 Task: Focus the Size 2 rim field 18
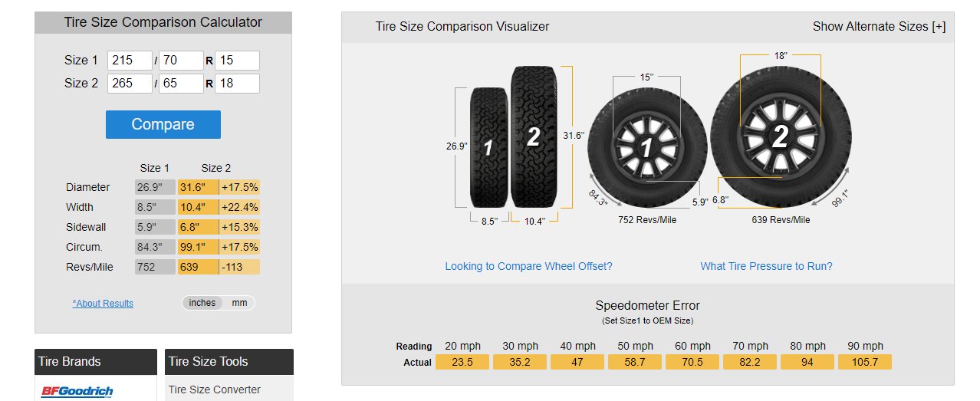[238, 84]
